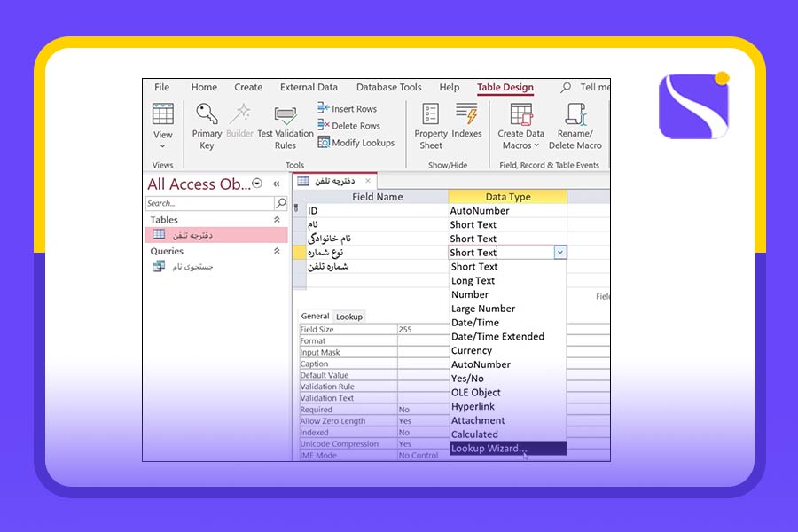The image size is (798, 532).
Task: Click the navigation pane Search box
Action: click(x=209, y=203)
